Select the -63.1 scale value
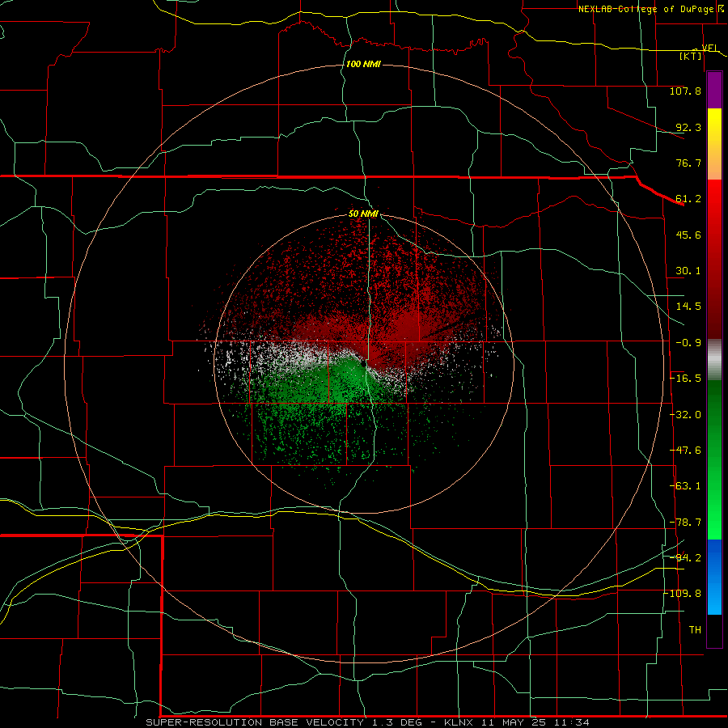Image resolution: width=728 pixels, height=728 pixels. [685, 486]
